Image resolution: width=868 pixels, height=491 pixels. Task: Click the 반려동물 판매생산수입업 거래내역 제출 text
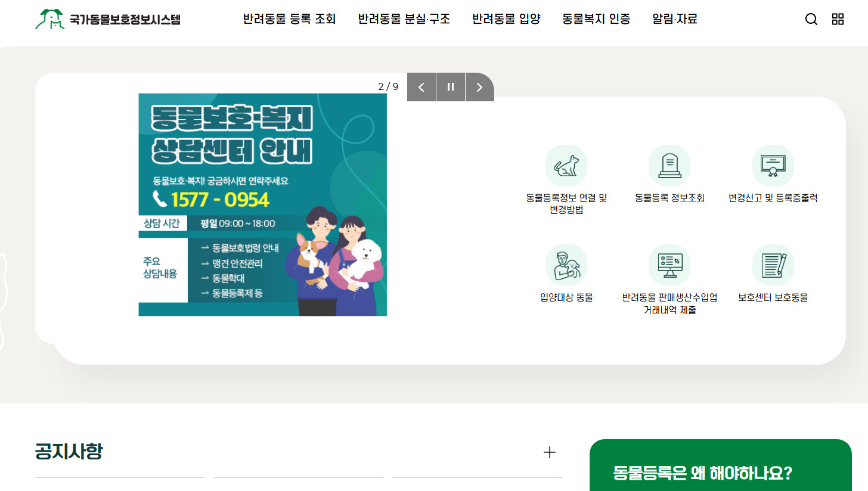669,303
